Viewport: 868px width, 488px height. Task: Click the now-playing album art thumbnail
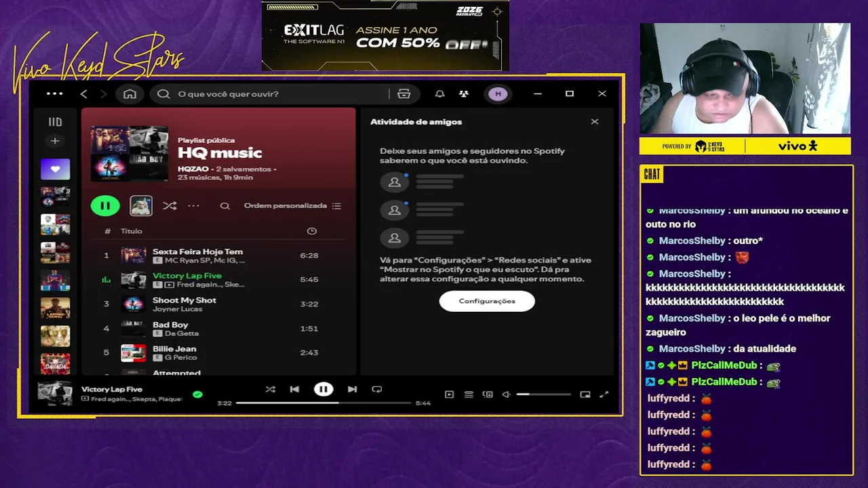click(55, 393)
